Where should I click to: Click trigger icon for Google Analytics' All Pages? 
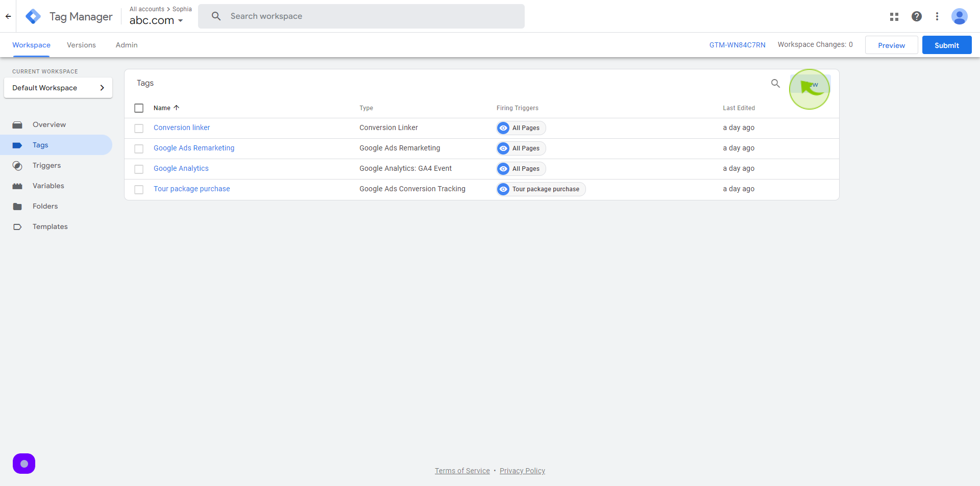tap(503, 169)
